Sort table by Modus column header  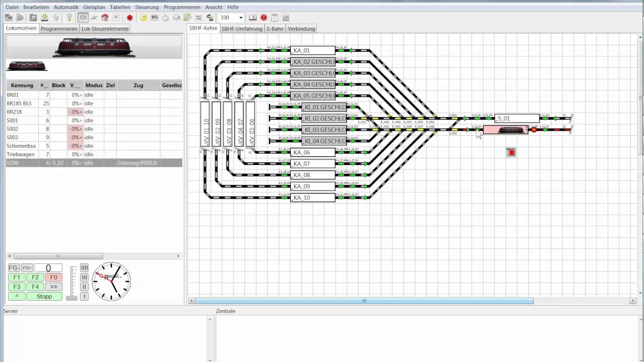[x=94, y=85]
